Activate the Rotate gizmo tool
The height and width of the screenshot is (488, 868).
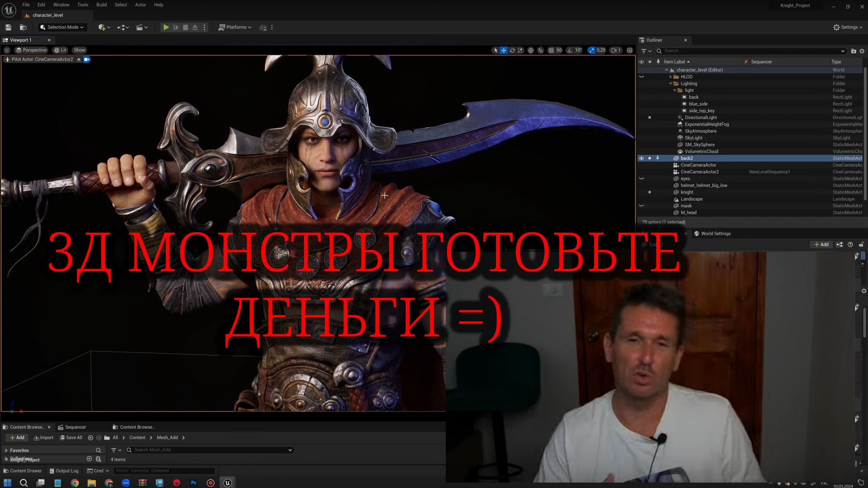[x=512, y=50]
